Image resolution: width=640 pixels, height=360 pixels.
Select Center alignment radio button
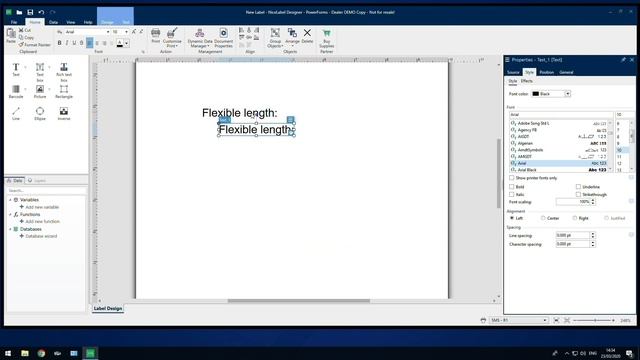pos(543,218)
